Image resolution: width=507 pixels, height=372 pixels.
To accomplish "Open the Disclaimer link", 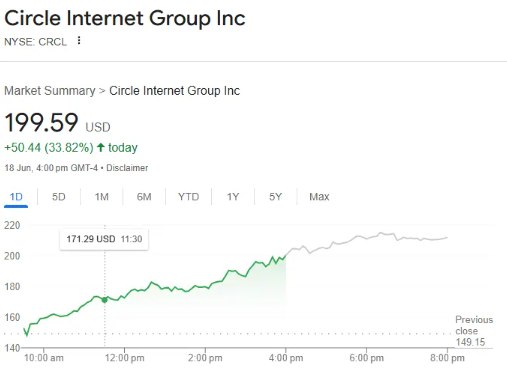I will tap(127, 168).
